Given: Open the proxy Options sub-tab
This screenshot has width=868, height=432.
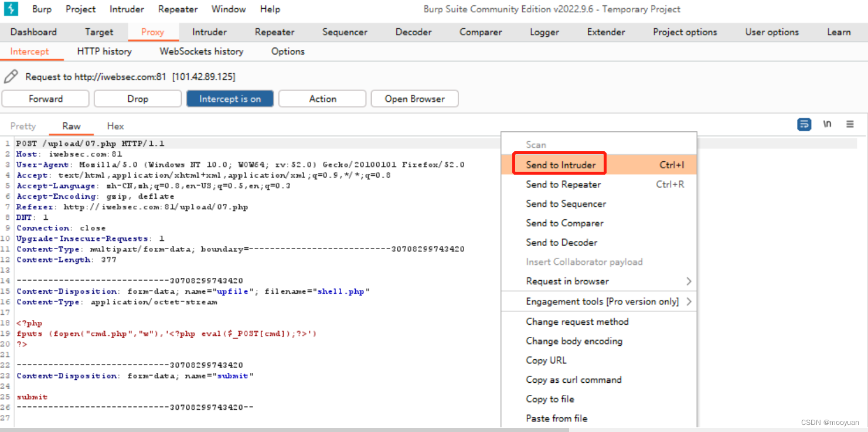Looking at the screenshot, I should pyautogui.click(x=288, y=52).
